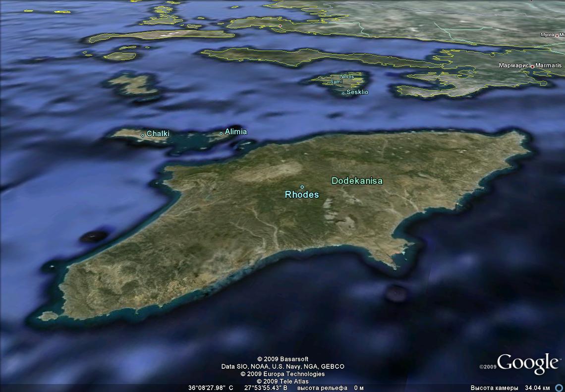Screen dimensions: 565x392
Task: Click the Data SIO, NOAA attribution text
Action: pos(282,366)
